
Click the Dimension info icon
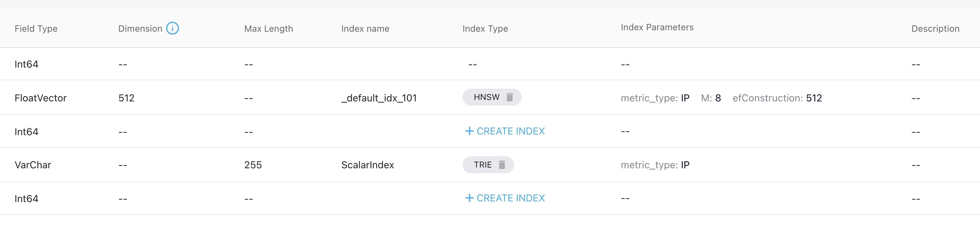(x=172, y=28)
